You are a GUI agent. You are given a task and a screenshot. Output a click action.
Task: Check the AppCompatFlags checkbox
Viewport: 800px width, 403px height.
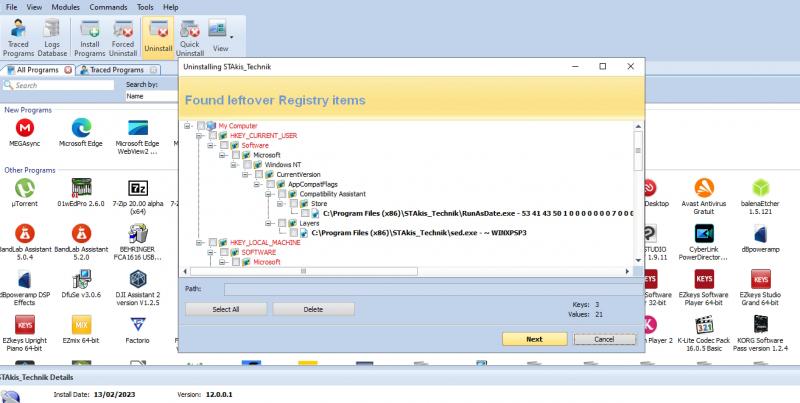tap(271, 184)
